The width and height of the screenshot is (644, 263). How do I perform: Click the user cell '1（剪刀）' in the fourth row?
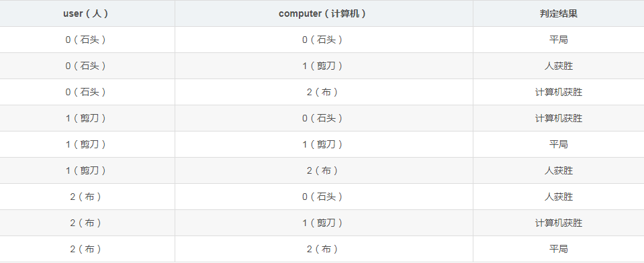87,119
